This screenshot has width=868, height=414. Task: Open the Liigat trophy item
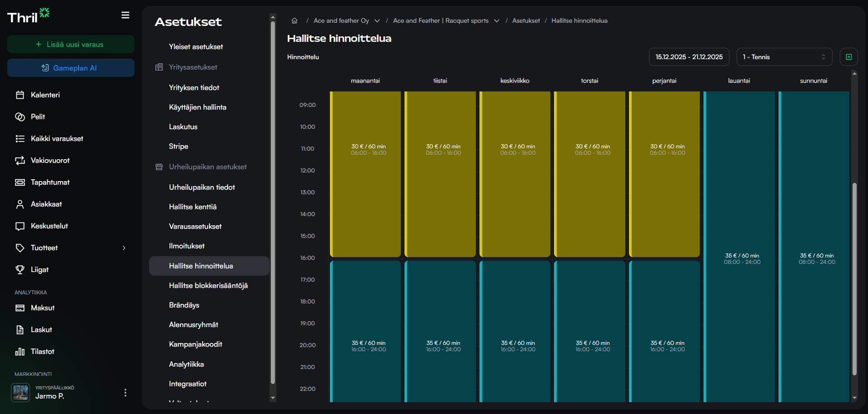[40, 270]
